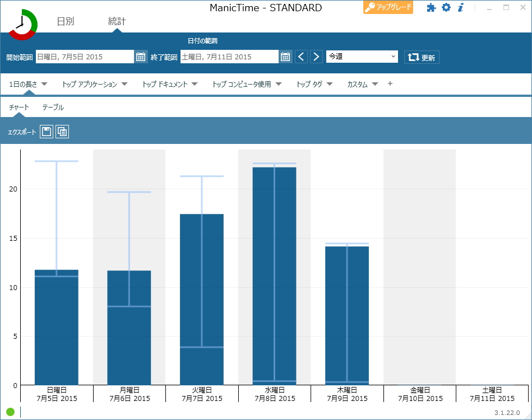
Task: Click the アップグレード upgrade button
Action: (388, 8)
